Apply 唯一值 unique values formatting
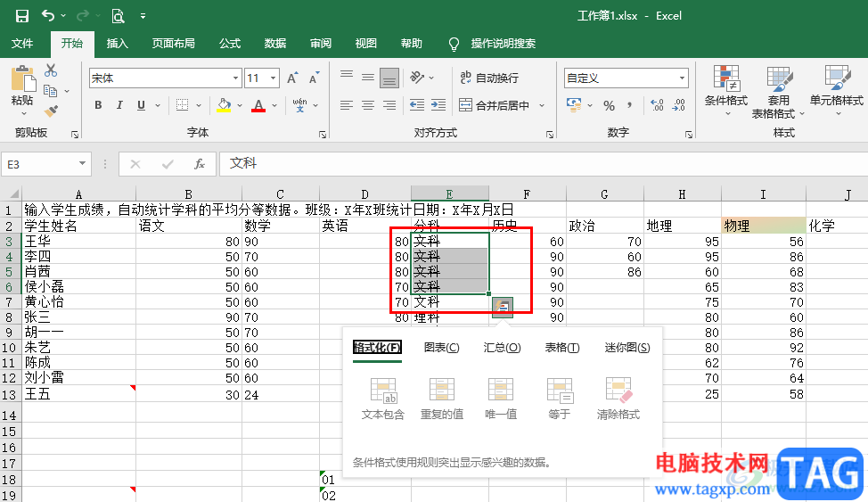The width and height of the screenshot is (868, 502). click(x=501, y=399)
